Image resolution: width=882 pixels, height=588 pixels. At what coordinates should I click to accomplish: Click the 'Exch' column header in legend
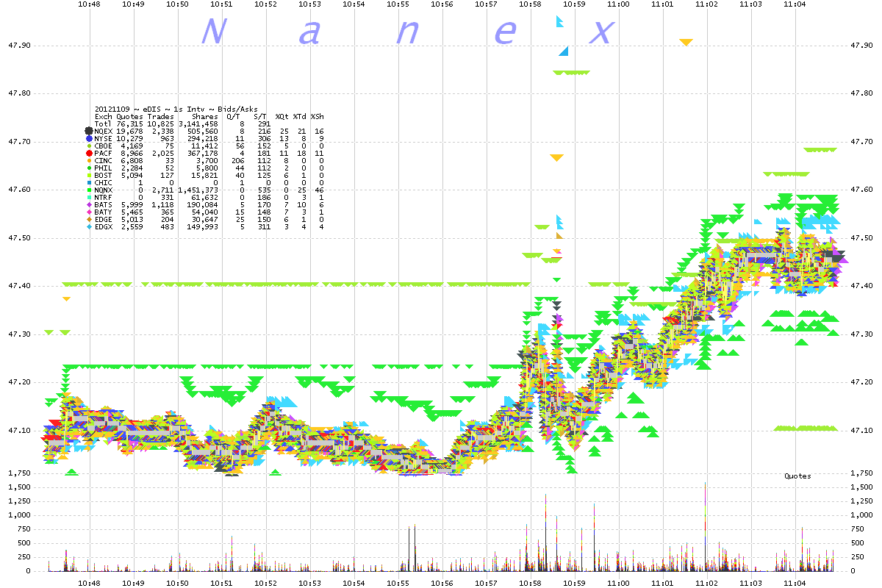(104, 116)
